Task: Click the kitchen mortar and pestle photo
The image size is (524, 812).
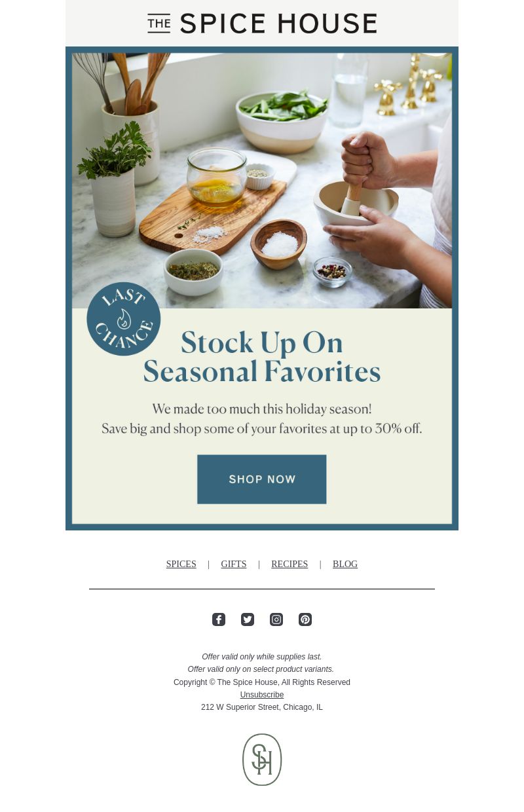Action: (262, 181)
